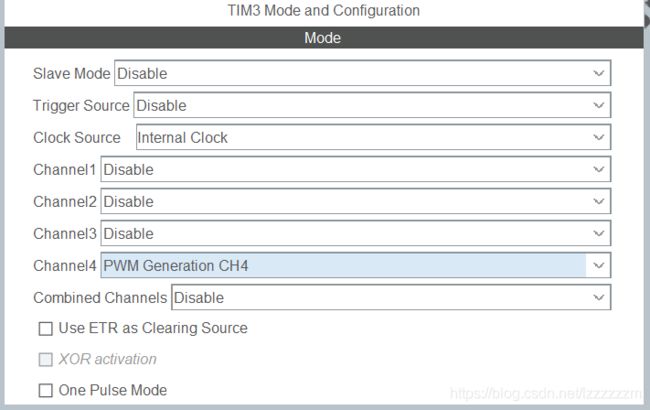Click the Disable value in Slave Mode

tap(142, 74)
